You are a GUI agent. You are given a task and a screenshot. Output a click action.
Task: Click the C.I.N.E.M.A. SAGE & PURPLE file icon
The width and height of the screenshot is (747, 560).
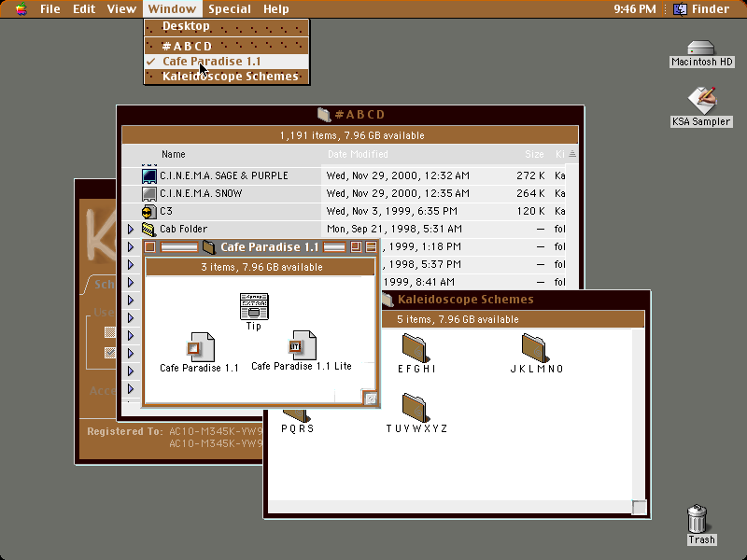pos(149,175)
